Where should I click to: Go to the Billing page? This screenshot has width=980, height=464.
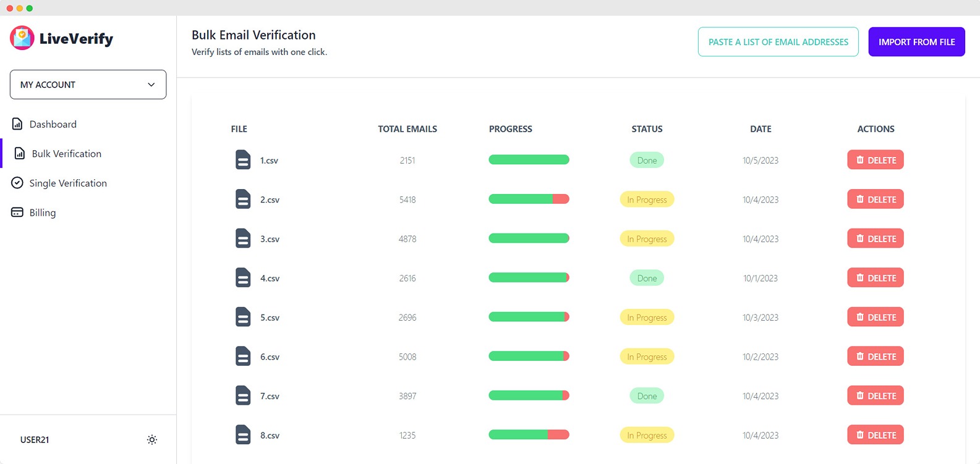click(x=42, y=213)
